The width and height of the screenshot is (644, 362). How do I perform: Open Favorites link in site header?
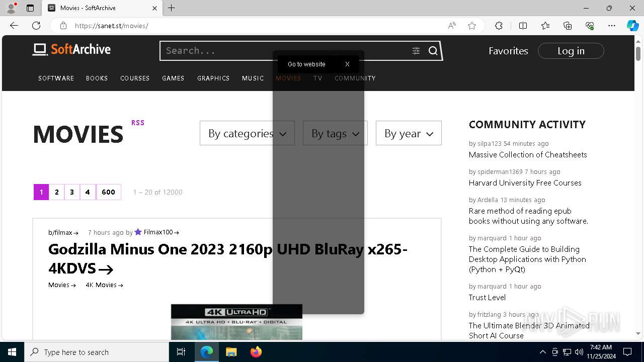pos(508,51)
